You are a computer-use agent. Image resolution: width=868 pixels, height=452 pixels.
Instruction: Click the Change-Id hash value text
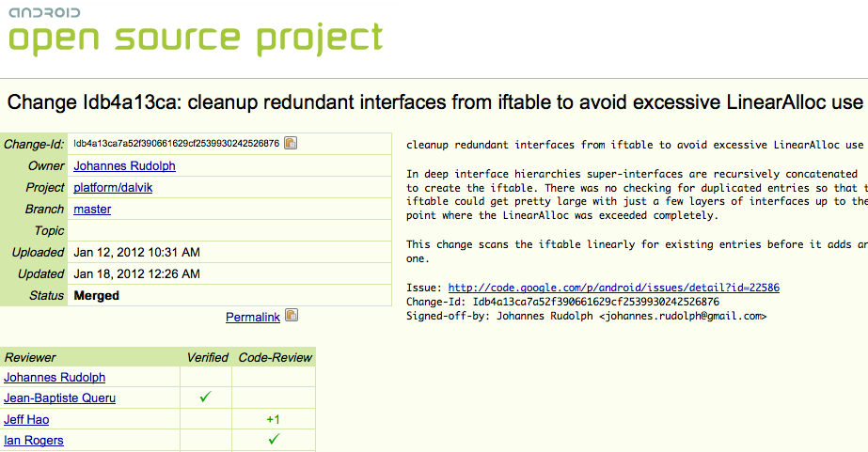coord(177,143)
